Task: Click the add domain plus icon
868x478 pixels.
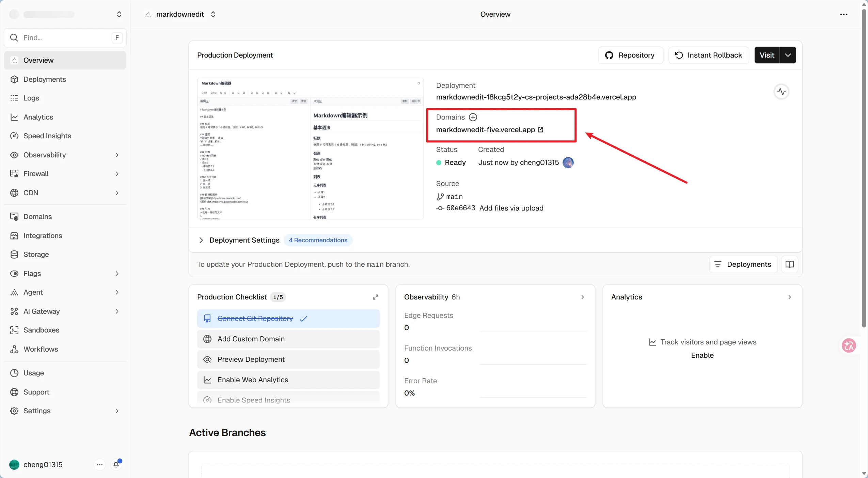Action: [x=473, y=117]
